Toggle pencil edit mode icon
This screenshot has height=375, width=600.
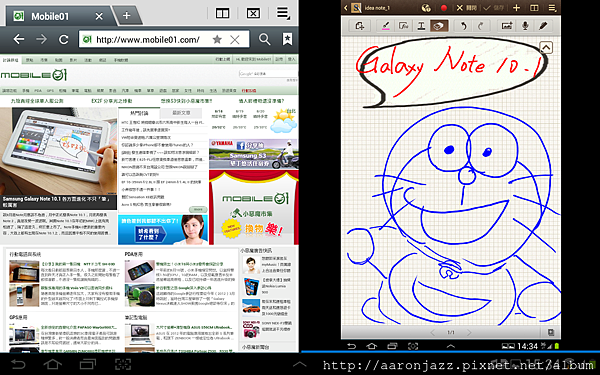pyautogui.click(x=543, y=26)
